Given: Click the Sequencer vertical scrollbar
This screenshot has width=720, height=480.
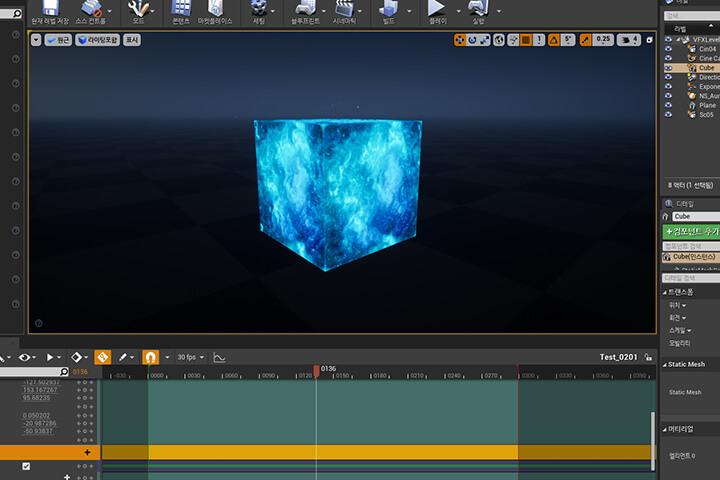Looking at the screenshot, I should pos(652,441).
